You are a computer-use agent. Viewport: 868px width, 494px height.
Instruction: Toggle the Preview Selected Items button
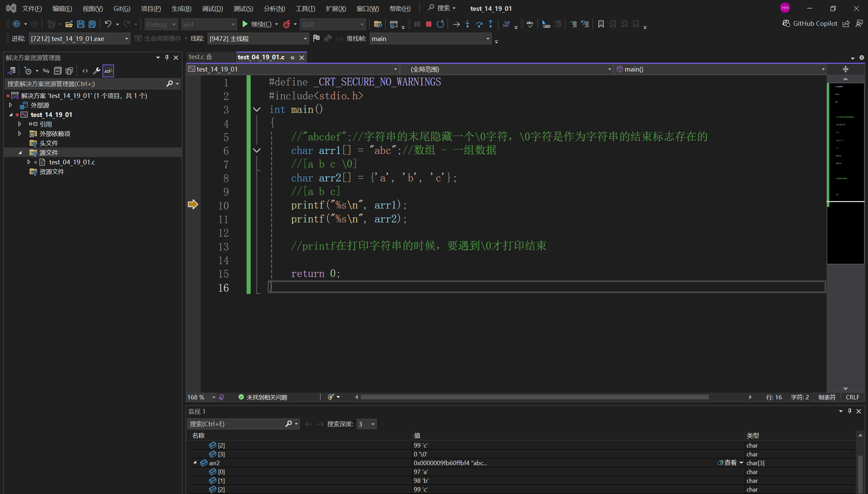pyautogui.click(x=108, y=71)
